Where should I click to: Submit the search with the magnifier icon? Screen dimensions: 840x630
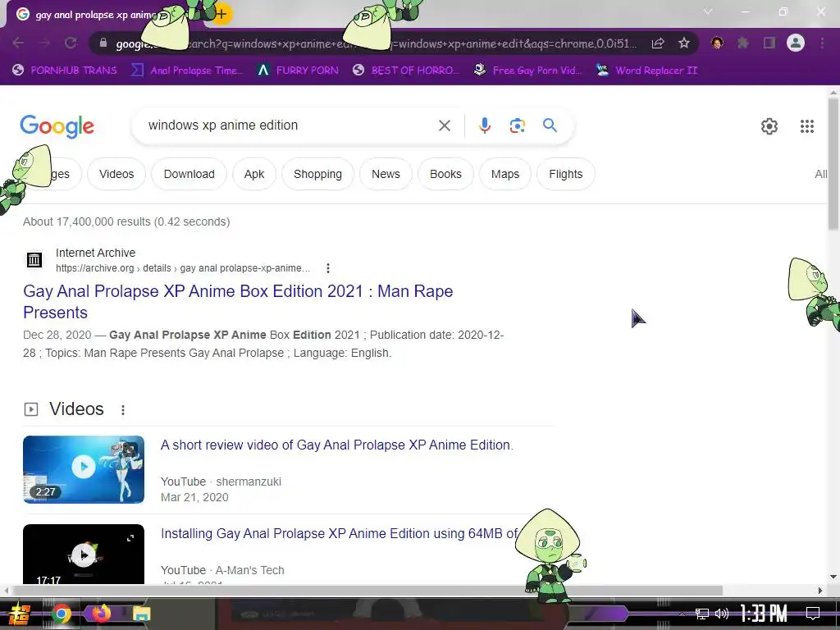[x=550, y=126]
